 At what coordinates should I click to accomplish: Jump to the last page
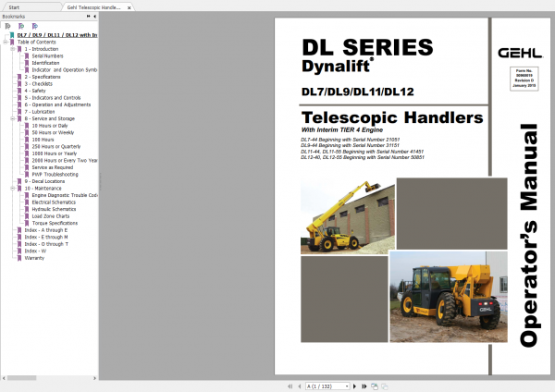point(364,386)
